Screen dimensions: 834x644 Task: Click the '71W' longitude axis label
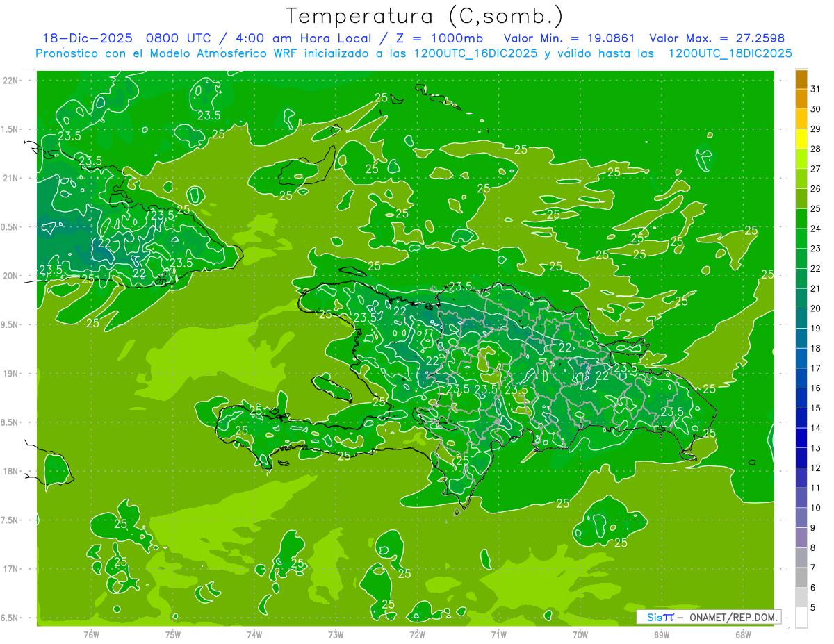click(x=498, y=634)
